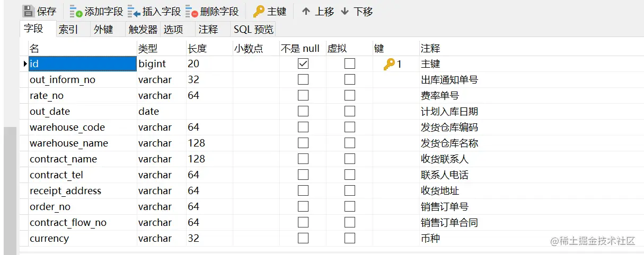Toggle 虚拟 checkbox for rate_no row
Image resolution: width=644 pixels, height=255 pixels.
pos(350,96)
